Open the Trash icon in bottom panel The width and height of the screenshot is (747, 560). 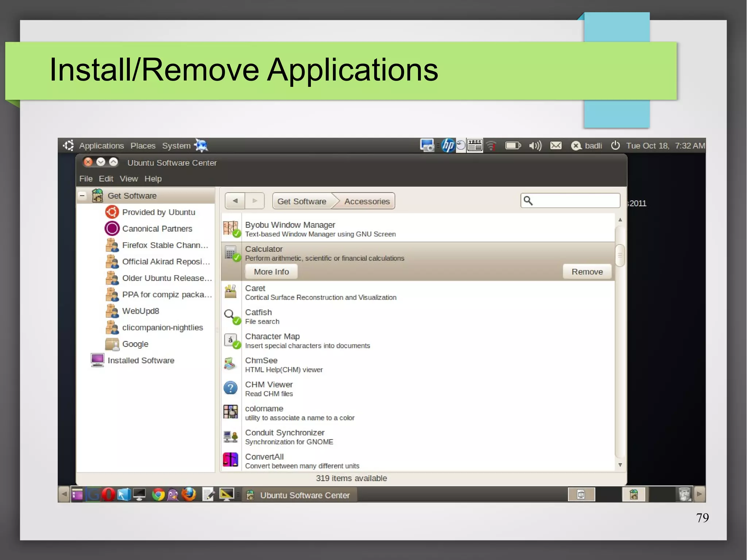coord(685,495)
